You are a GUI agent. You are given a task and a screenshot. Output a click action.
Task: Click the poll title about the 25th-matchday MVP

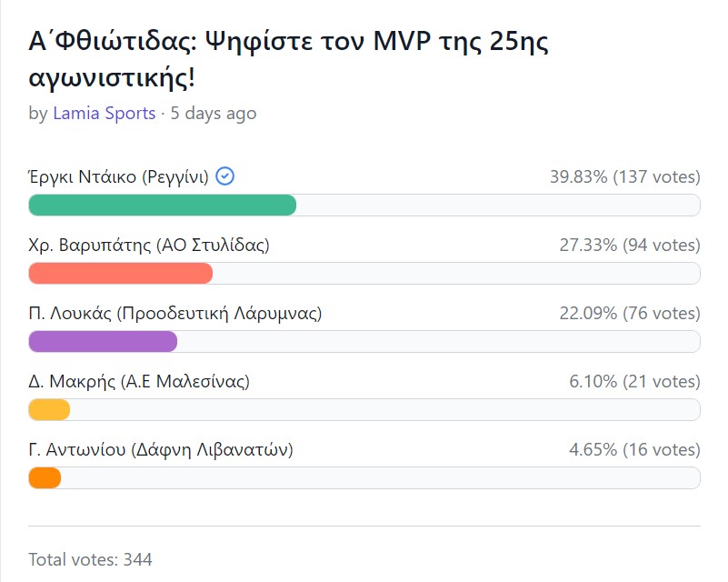pos(288,59)
